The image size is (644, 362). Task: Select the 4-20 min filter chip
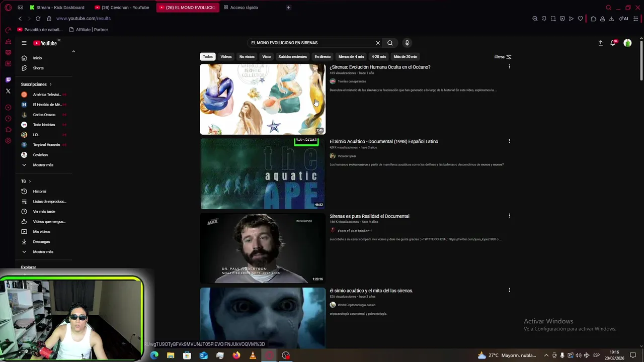pos(379,57)
